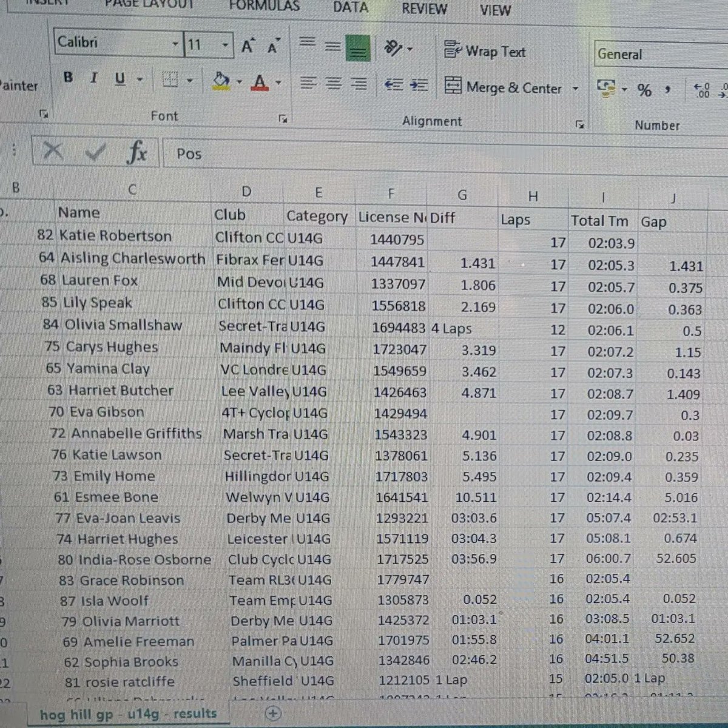Click the 'Total Tm' header cell

tap(603, 221)
